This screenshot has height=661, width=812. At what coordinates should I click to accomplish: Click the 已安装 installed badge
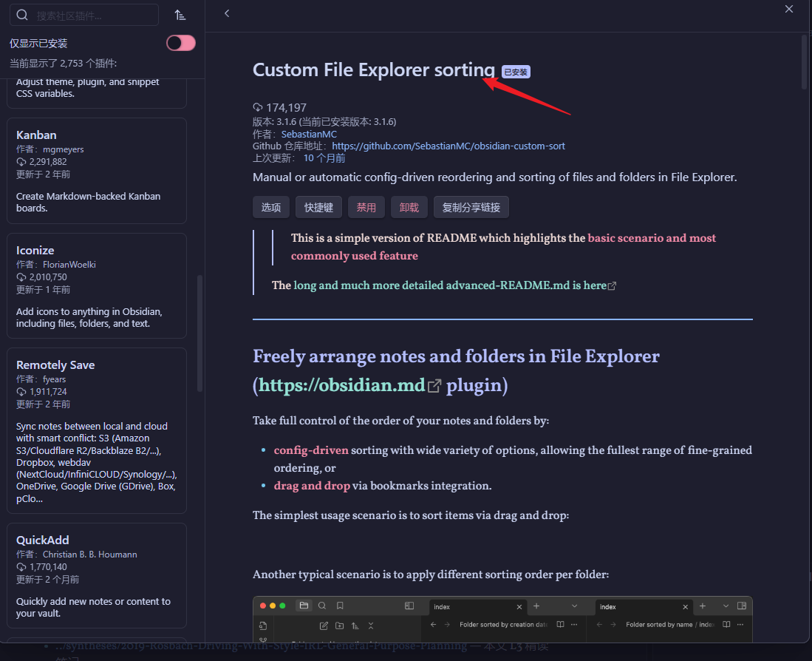coord(516,72)
